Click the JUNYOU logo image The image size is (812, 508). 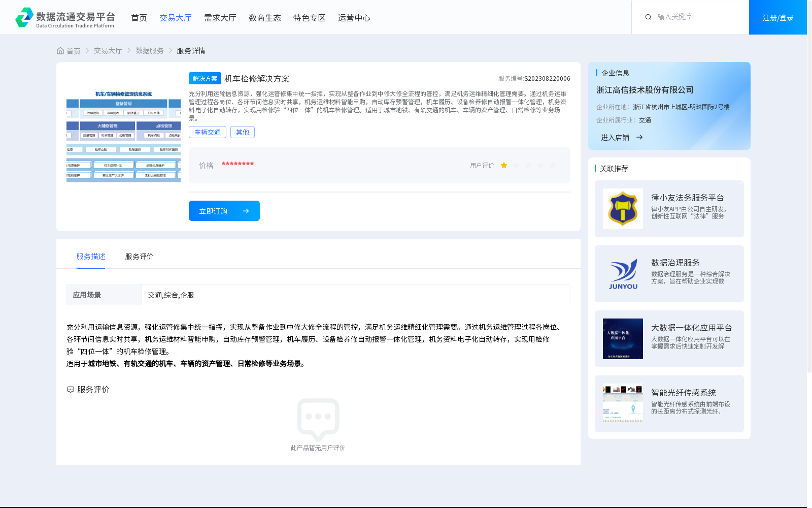(623, 274)
